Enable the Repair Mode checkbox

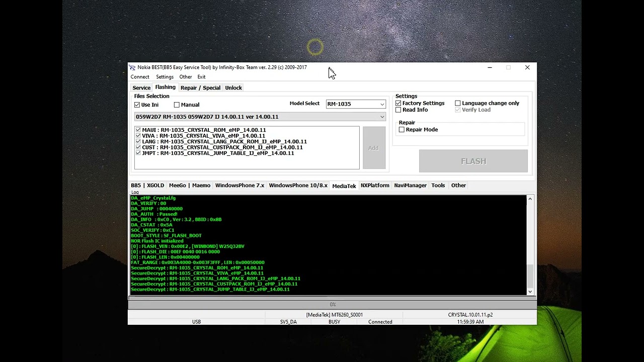401,130
